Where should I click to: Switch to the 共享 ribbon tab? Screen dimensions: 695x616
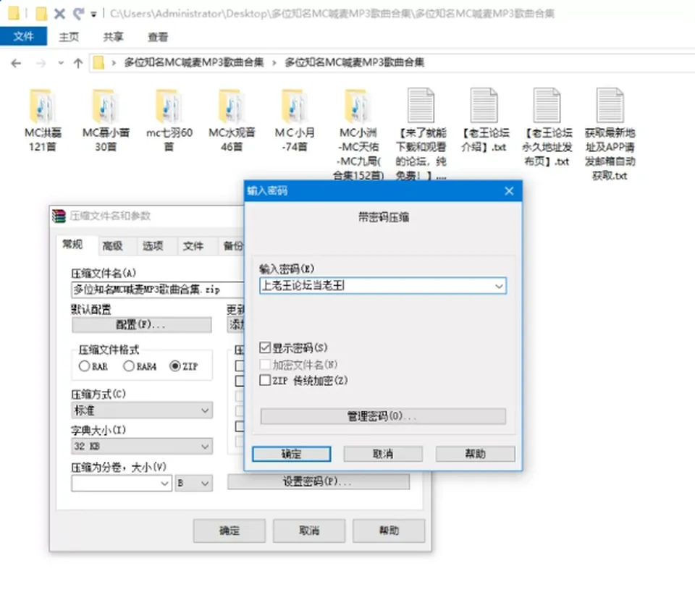point(113,37)
